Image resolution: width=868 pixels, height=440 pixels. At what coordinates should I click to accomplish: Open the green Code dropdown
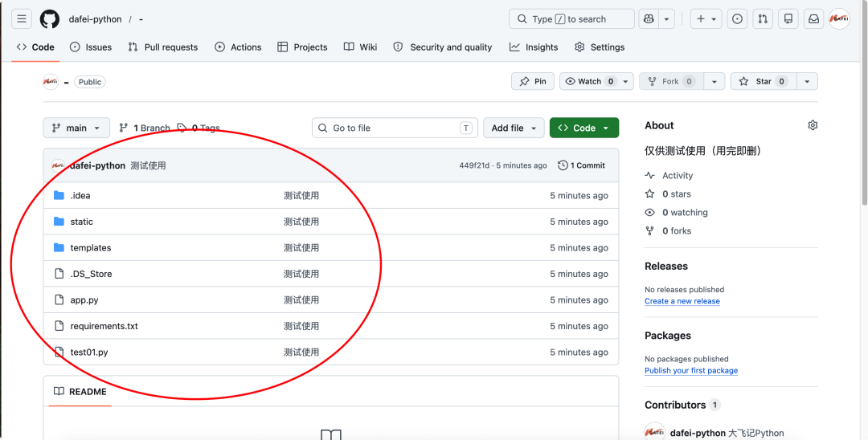tap(584, 128)
